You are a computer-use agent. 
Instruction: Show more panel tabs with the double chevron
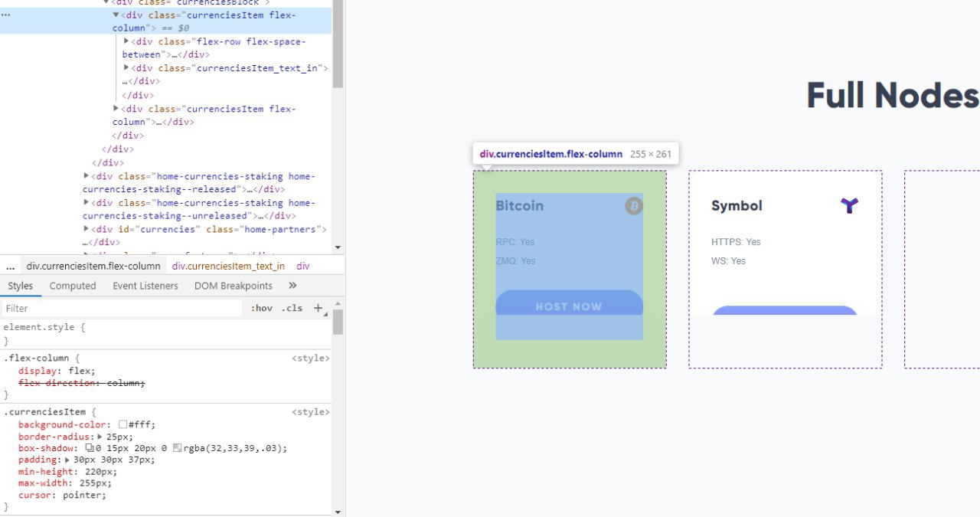tap(292, 286)
